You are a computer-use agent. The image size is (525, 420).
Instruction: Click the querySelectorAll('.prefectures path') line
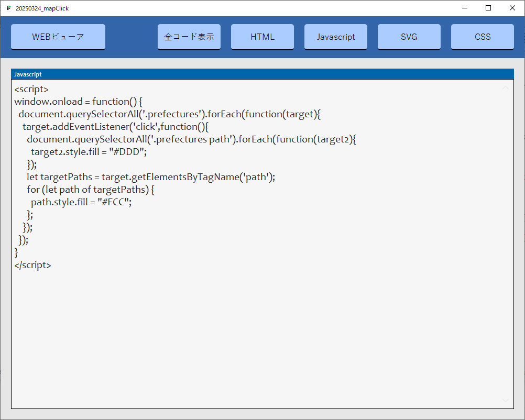click(x=192, y=139)
